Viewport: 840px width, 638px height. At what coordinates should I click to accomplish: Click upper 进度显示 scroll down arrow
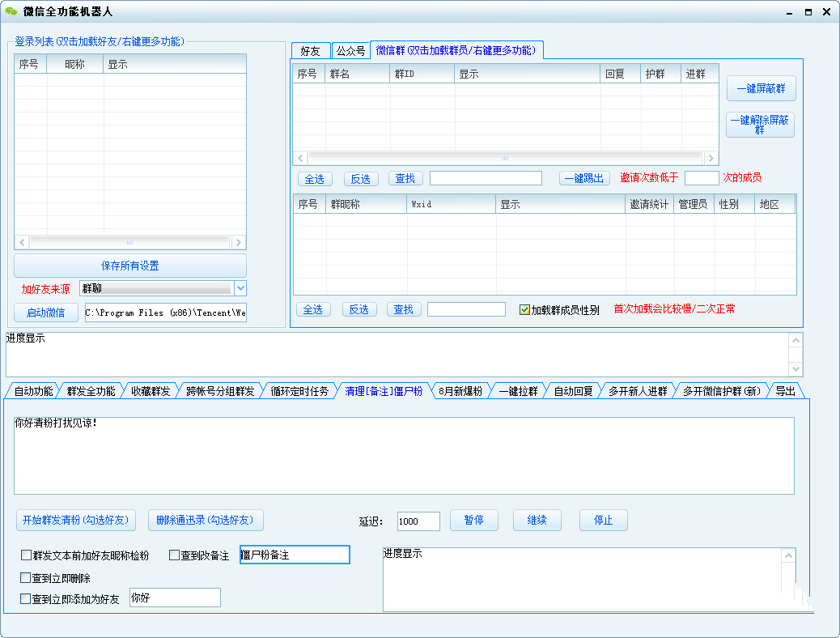(x=795, y=369)
